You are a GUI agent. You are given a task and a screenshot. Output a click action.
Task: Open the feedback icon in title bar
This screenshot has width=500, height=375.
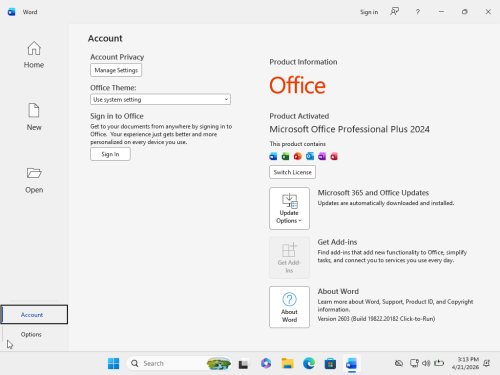click(394, 12)
